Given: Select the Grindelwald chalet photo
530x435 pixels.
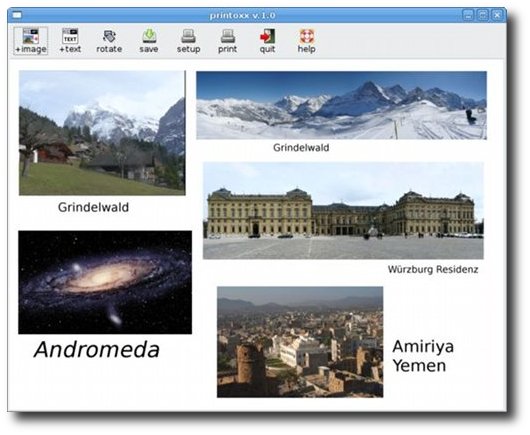Looking at the screenshot, I should [102, 133].
